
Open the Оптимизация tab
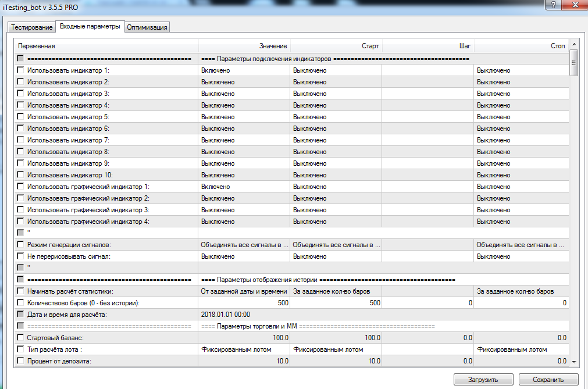(147, 27)
